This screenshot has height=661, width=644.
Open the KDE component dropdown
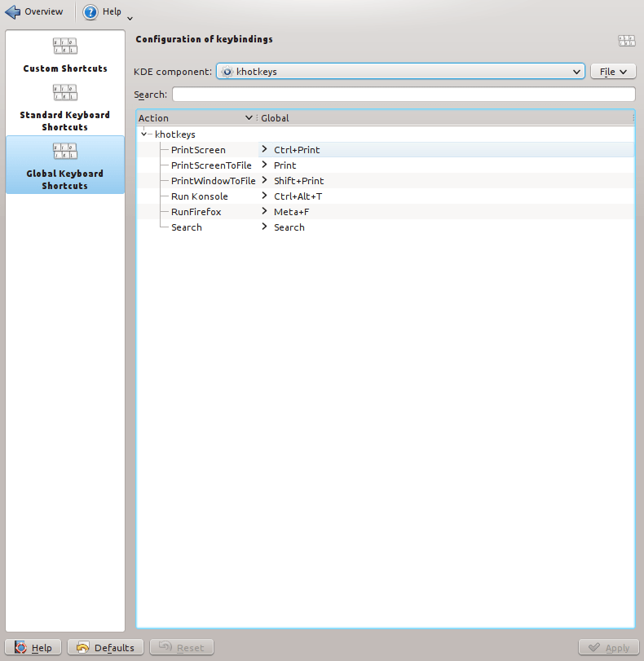pos(400,71)
